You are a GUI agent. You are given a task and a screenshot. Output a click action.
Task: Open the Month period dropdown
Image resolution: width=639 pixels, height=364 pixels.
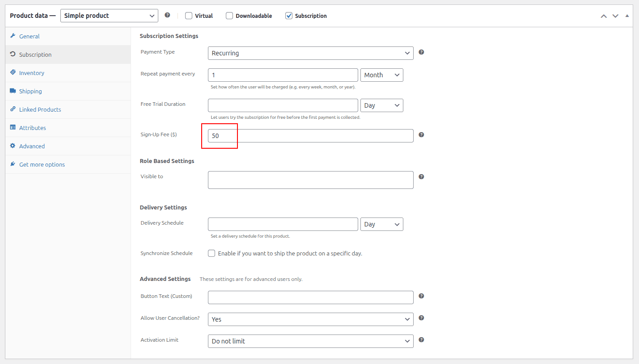pyautogui.click(x=381, y=75)
